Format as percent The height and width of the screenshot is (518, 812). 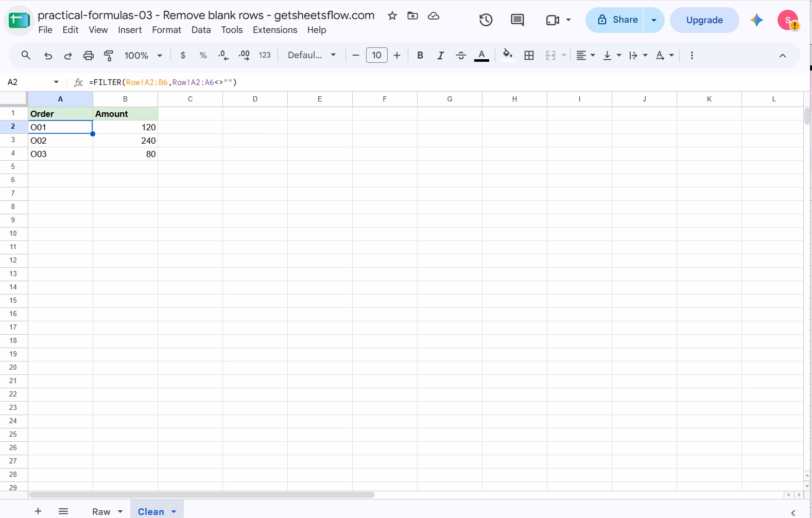click(203, 55)
